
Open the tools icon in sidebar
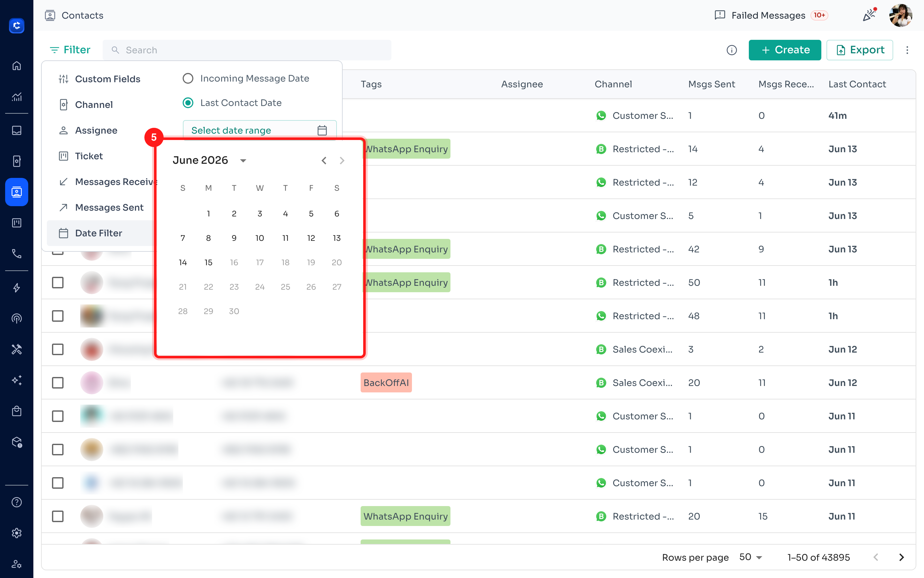pos(16,349)
